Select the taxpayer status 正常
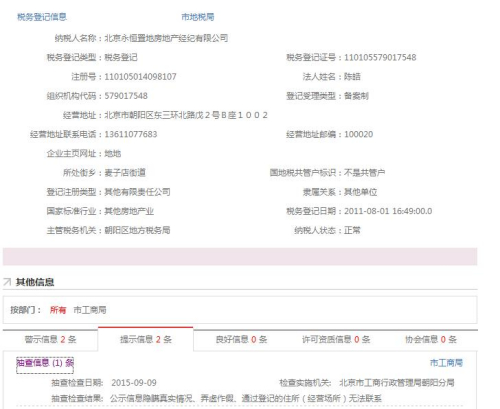This screenshot has height=409, width=500. (352, 230)
